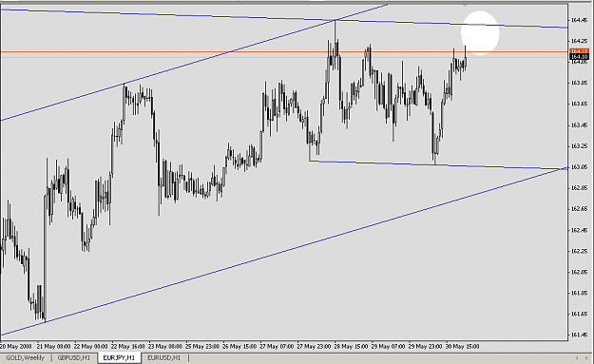This screenshot has width=594, height=364.
Task: Open the EURUSD,H1 chart tab
Action: [x=164, y=358]
